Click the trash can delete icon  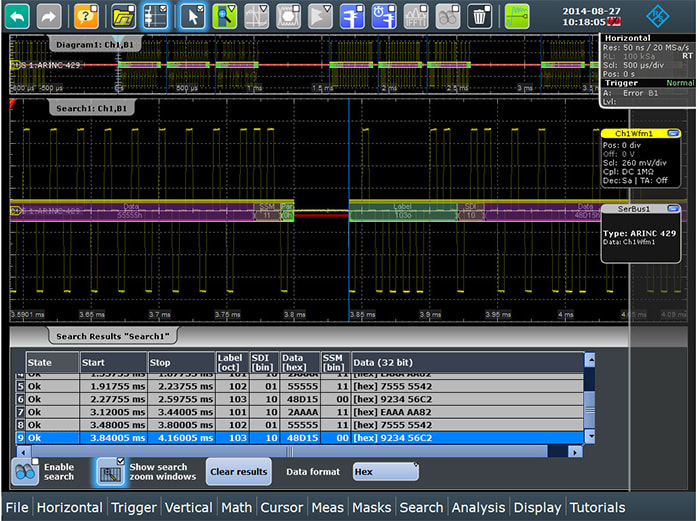click(x=481, y=15)
